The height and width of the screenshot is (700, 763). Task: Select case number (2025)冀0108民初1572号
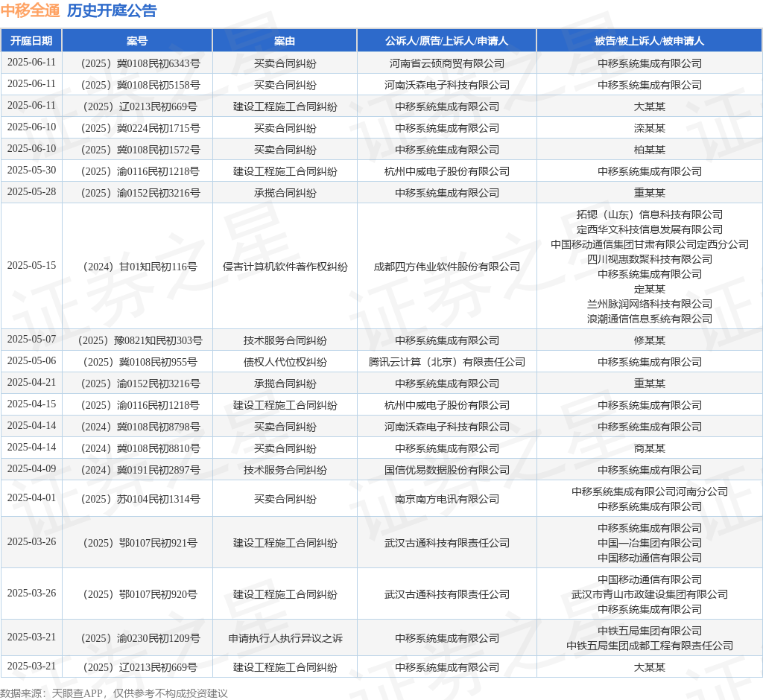tap(140, 150)
